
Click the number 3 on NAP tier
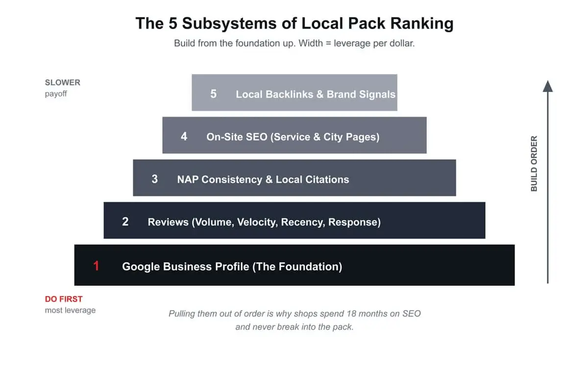pos(155,179)
